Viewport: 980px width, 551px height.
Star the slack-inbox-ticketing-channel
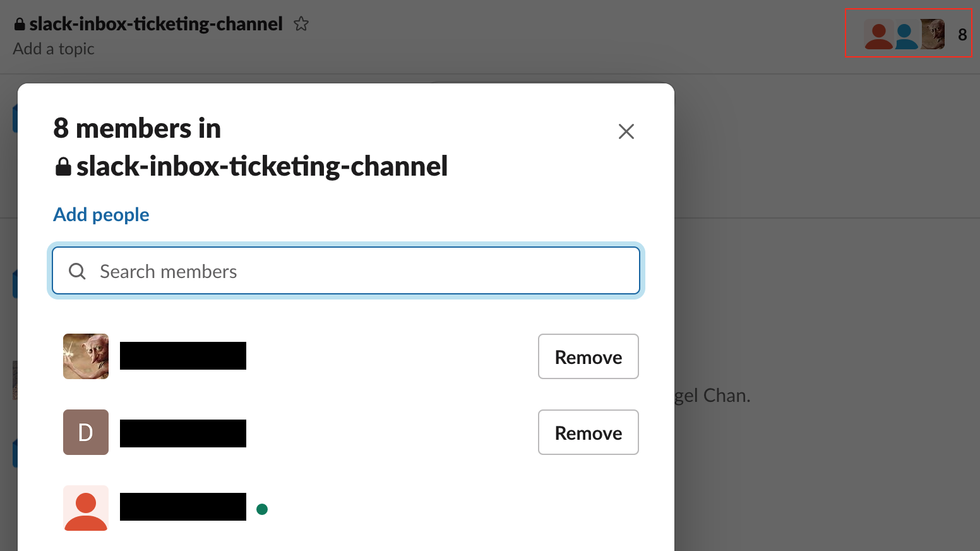click(301, 23)
